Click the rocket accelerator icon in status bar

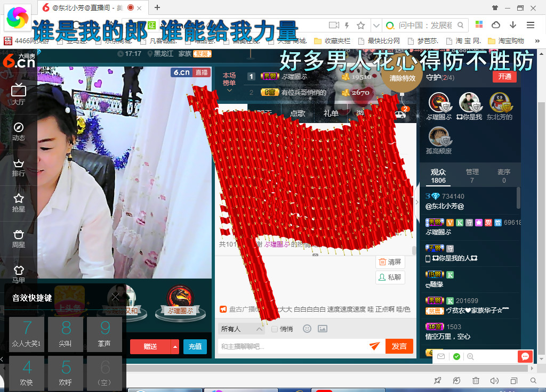[438, 380]
